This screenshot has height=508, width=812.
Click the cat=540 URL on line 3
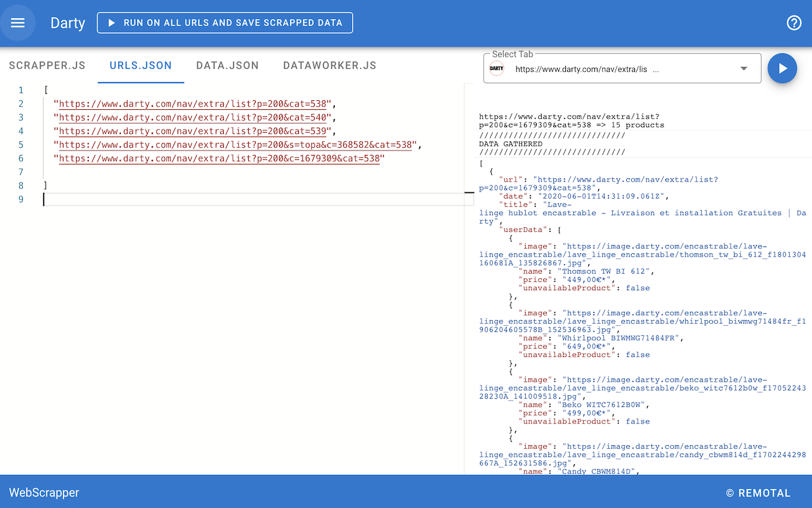(193, 117)
